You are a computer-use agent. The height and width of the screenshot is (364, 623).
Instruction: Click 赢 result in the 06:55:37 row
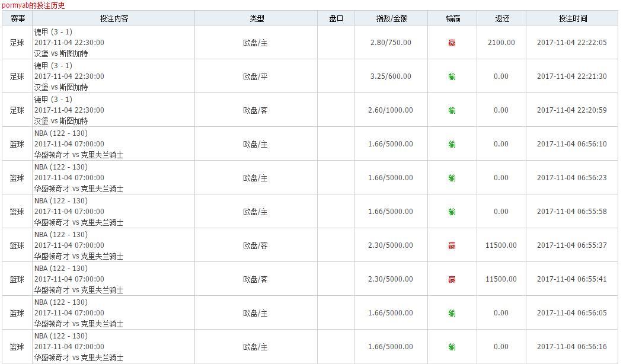tap(452, 245)
